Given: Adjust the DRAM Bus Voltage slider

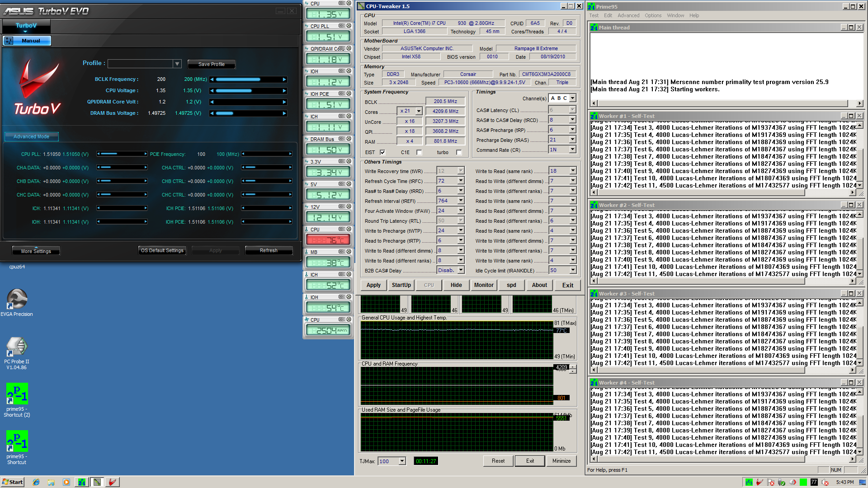Looking at the screenshot, I should [x=248, y=113].
